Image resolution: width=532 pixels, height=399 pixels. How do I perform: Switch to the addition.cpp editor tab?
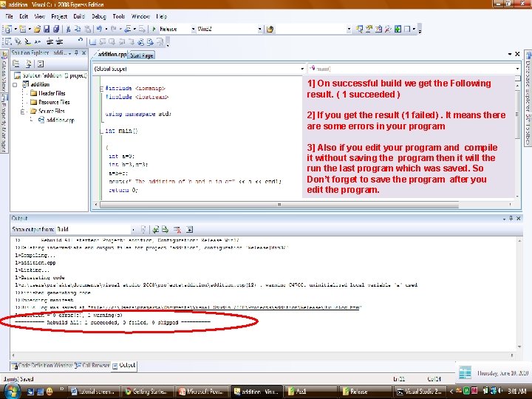111,54
